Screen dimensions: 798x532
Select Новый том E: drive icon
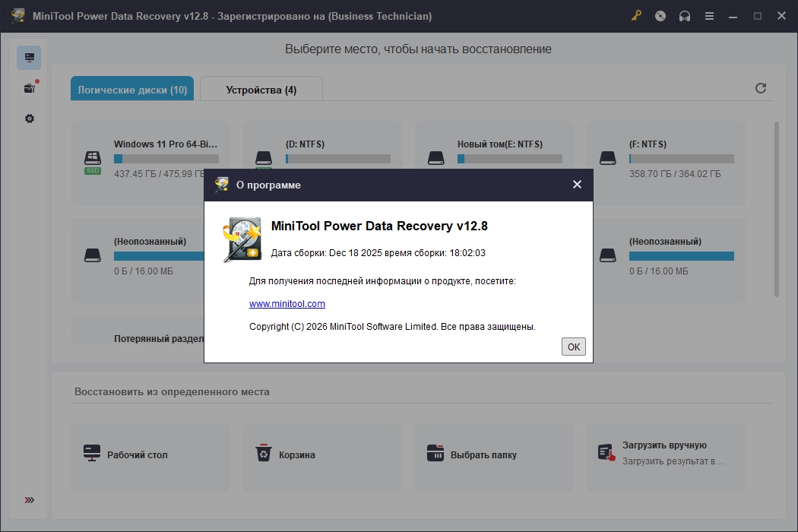(435, 158)
